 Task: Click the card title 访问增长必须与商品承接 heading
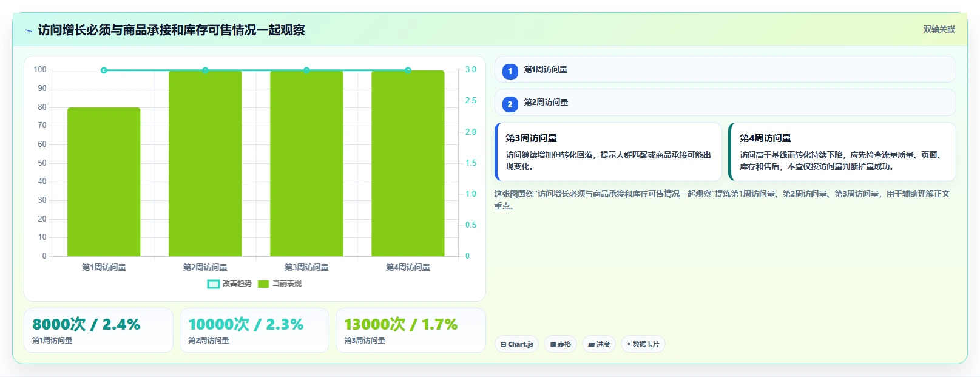pos(171,30)
